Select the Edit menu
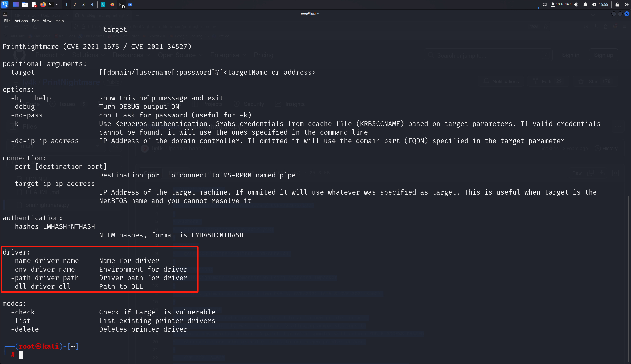The image size is (631, 364). tap(35, 21)
